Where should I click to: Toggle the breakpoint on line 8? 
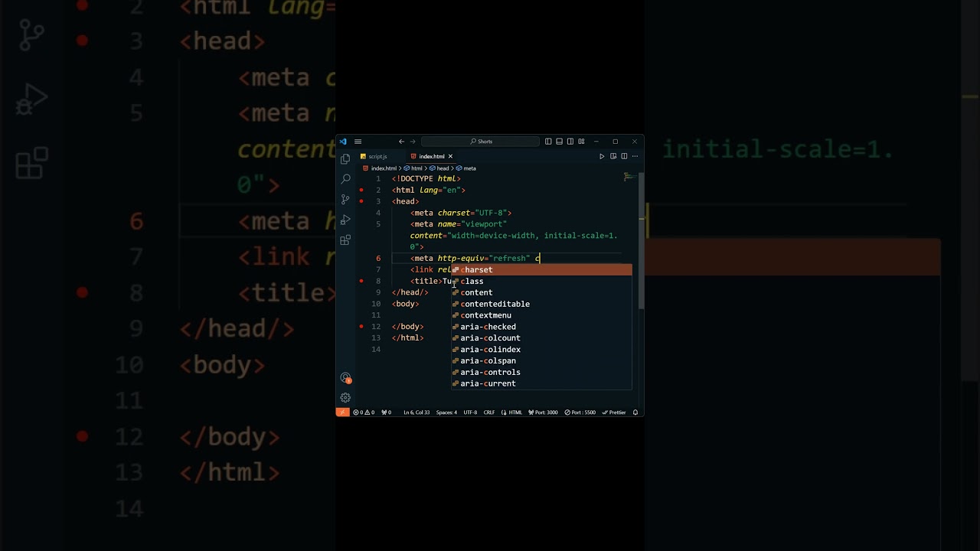pos(361,281)
